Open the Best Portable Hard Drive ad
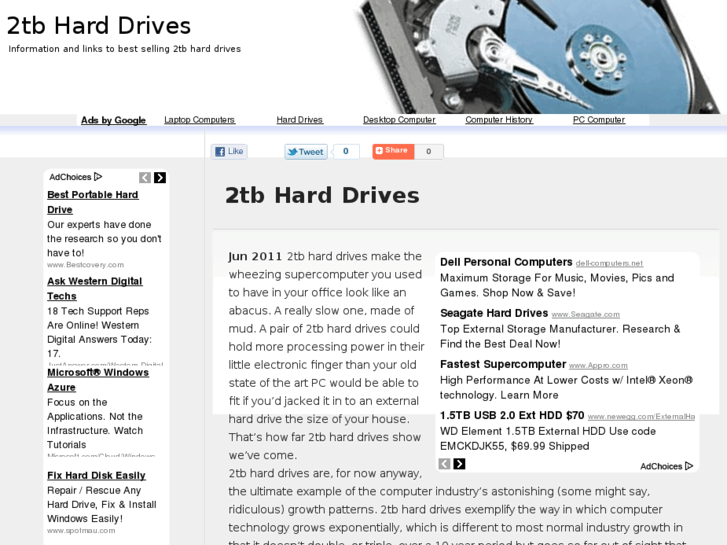 93,202
